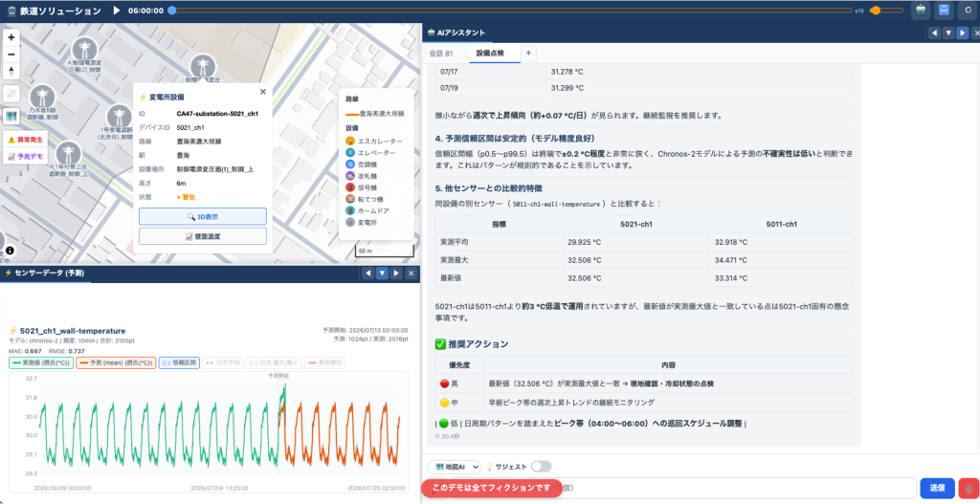Click 信号機 legend icon
Screen dimensions: 980x504
pos(350,187)
